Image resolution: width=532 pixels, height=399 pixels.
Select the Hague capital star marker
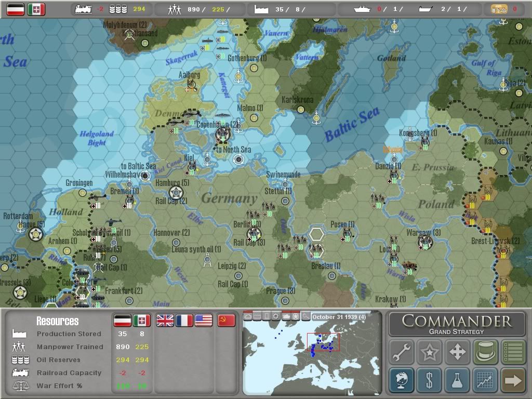pyautogui.click(x=36, y=234)
